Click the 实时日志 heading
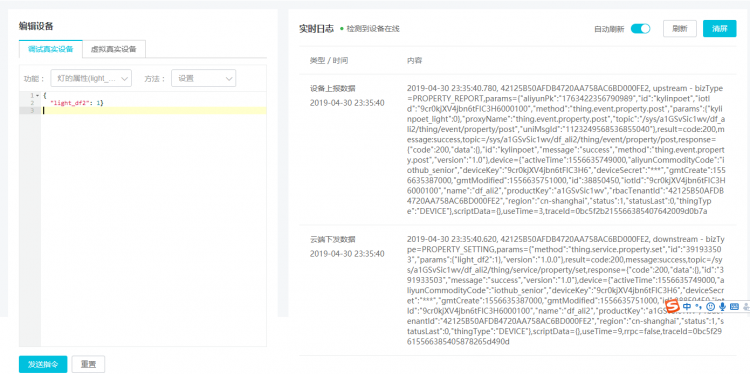Viewport: 750px width, 374px height. [x=316, y=29]
